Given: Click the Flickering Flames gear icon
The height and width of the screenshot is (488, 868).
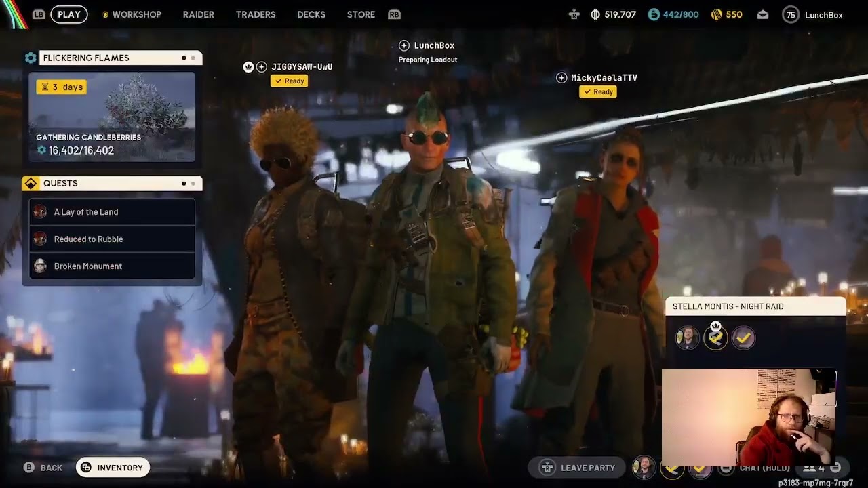Looking at the screenshot, I should 31,58.
